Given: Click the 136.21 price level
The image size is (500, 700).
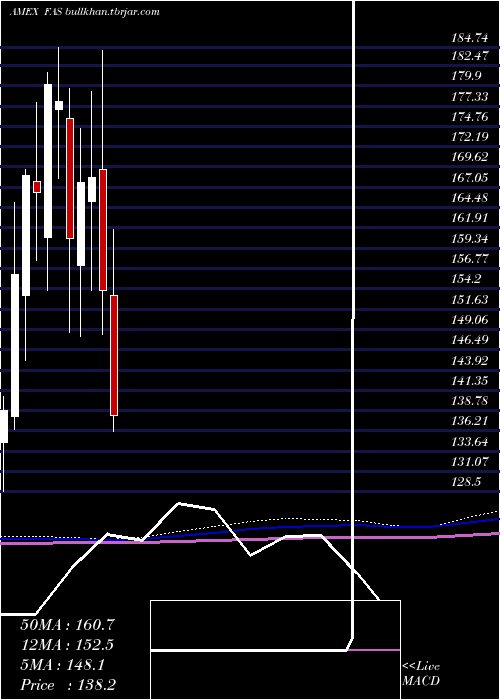Looking at the screenshot, I should click(x=470, y=421).
